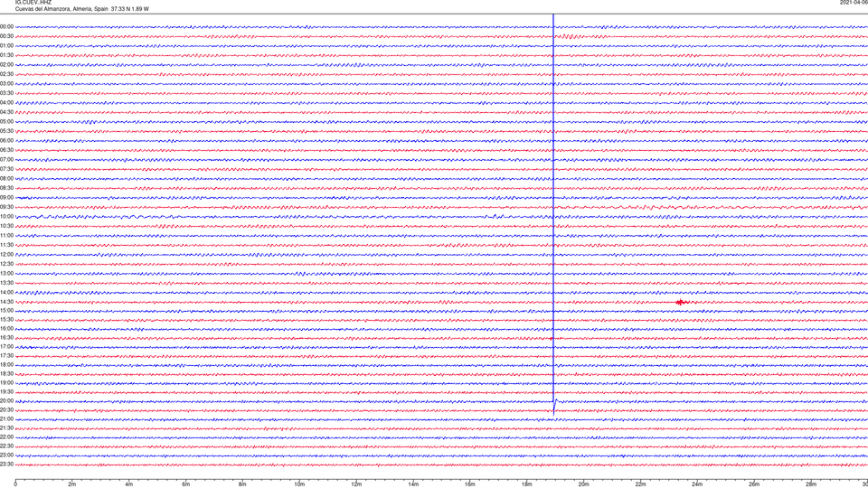This screenshot has width=868, height=488.
Task: Click the 14m axis tick label
Action: 413,484
